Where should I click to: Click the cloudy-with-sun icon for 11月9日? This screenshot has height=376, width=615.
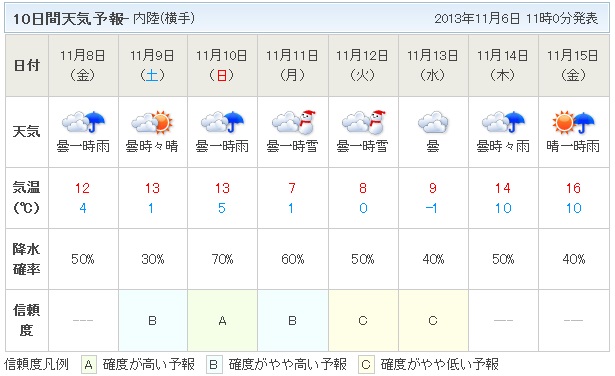(152, 122)
